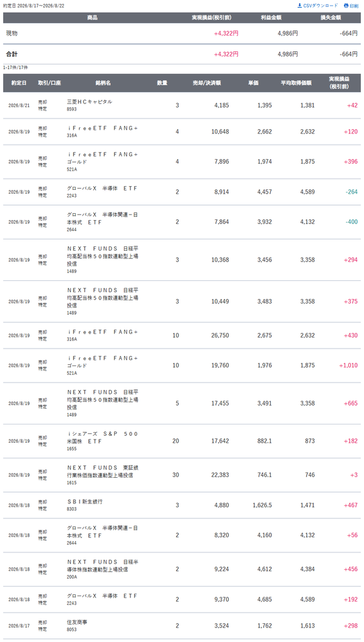
Task: Select the 銘柄名 column header
Action: pyautogui.click(x=103, y=83)
